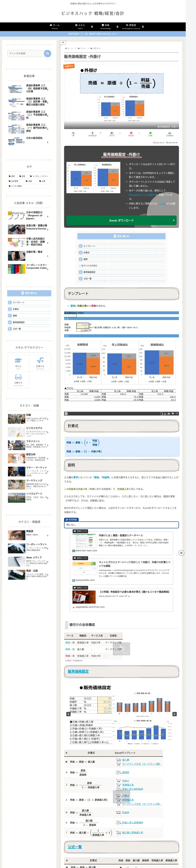Open the 情報源 Intelligence source menu
This screenshot has height=868, width=196.
pyautogui.click(x=131, y=27)
